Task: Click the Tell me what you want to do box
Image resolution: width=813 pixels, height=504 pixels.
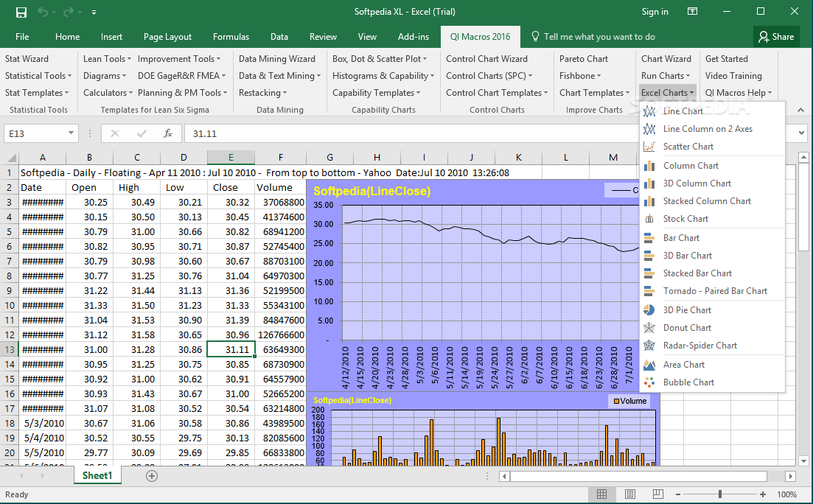Action: 593,37
